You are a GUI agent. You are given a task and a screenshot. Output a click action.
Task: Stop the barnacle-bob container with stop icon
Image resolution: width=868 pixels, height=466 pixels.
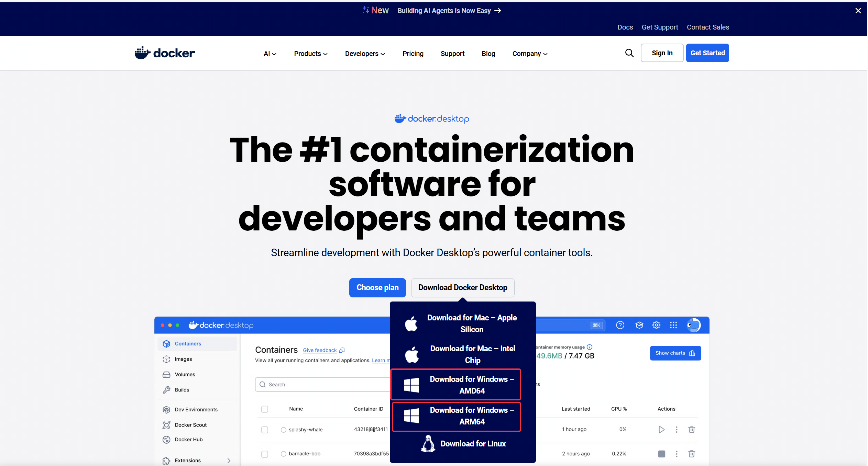click(661, 454)
